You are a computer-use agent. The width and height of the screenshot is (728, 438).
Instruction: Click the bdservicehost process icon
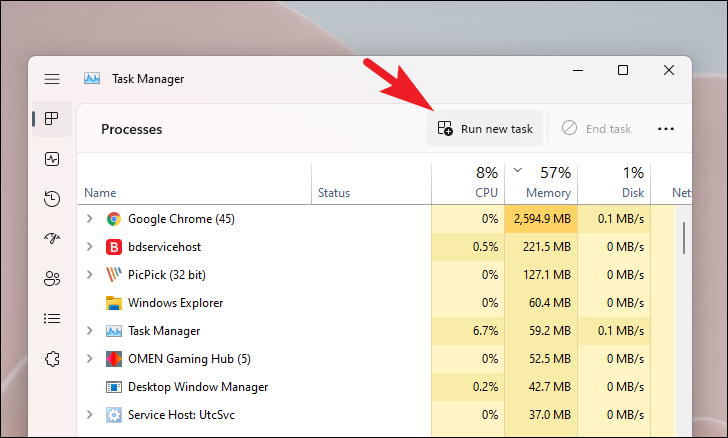114,247
